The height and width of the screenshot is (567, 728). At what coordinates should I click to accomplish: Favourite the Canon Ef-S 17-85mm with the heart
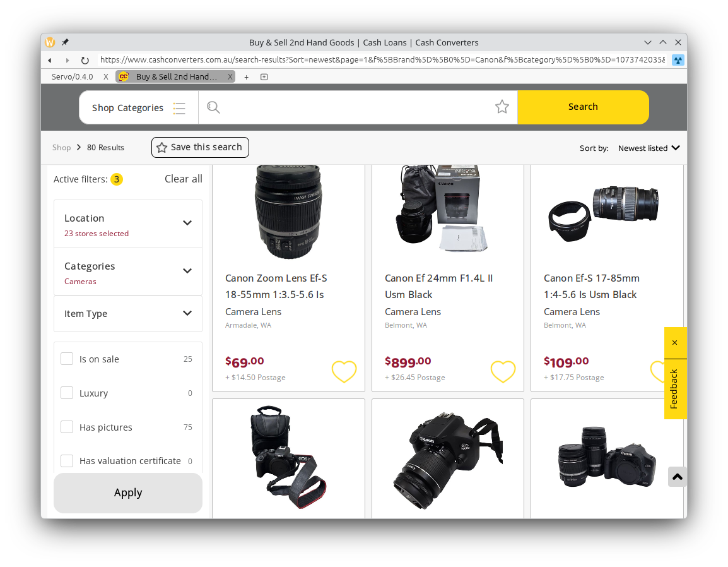pos(657,371)
